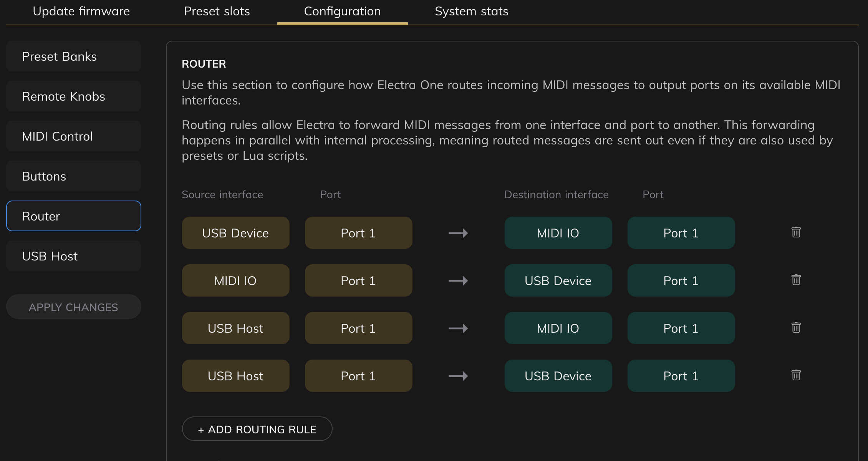Open the System stats tab
Screen dimensions: 868x461
(x=472, y=12)
